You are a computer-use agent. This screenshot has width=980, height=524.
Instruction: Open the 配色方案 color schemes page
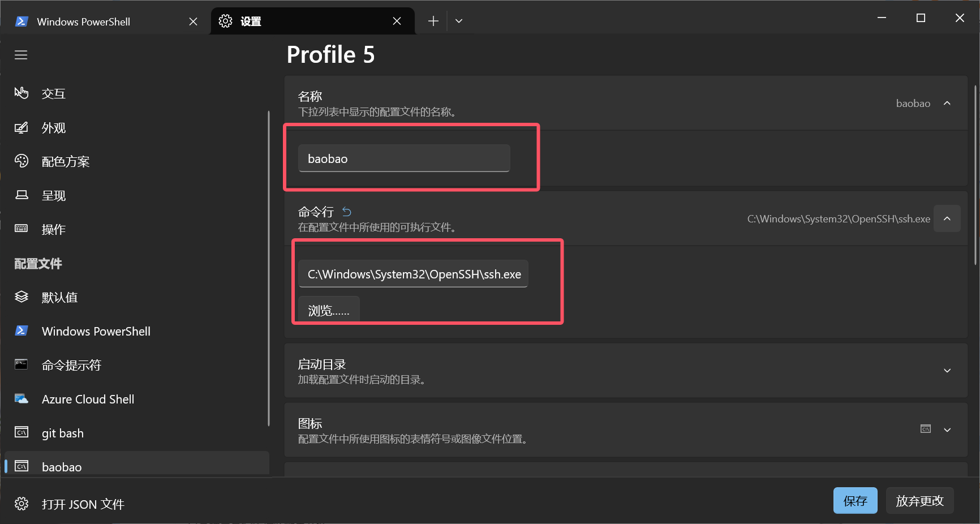pos(65,162)
